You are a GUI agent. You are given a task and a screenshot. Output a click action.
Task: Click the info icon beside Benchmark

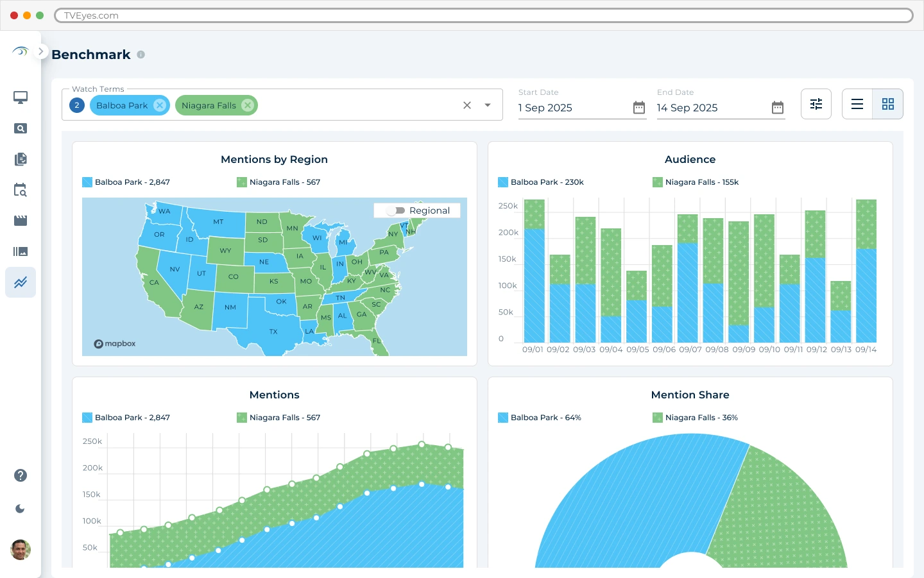click(x=141, y=55)
